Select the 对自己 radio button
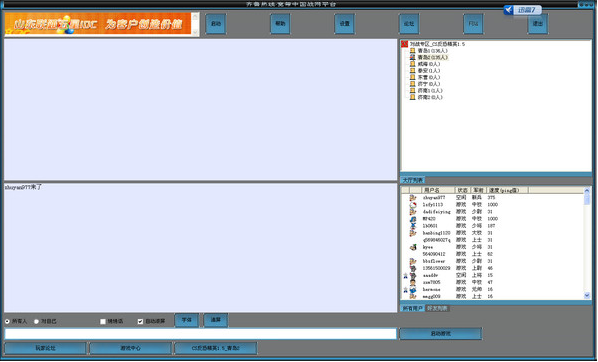 tap(36, 322)
